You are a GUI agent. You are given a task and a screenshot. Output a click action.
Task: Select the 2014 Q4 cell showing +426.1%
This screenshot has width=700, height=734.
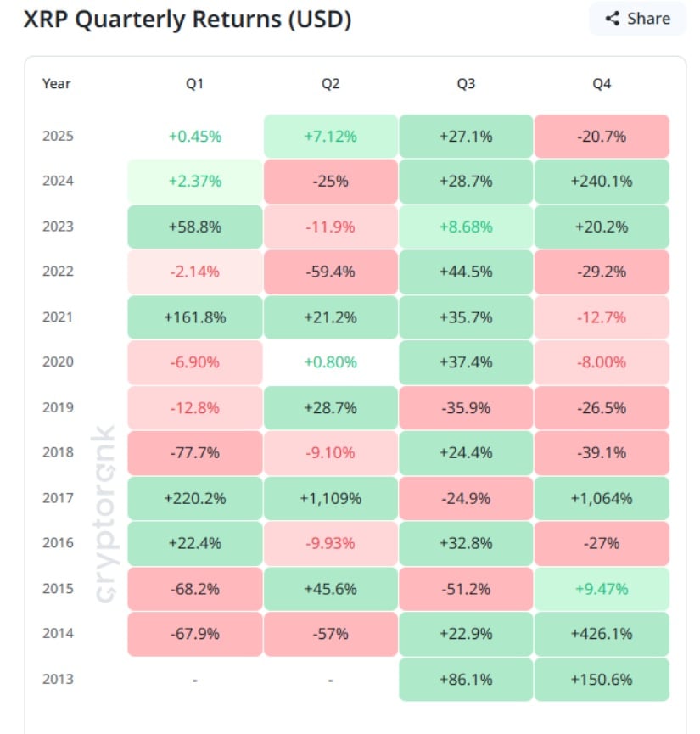coord(602,633)
